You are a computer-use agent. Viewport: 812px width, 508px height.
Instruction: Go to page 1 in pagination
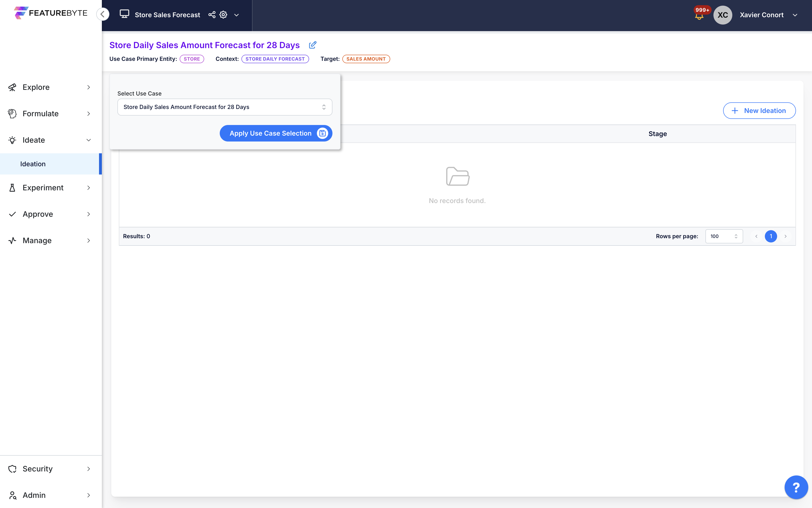point(771,236)
